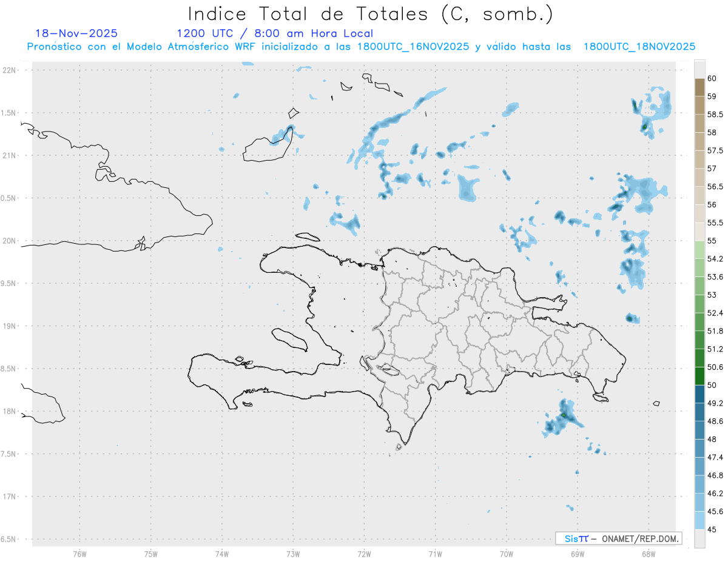728x562 pixels.
Task: Click the legend value "53.6"
Action: pos(715,277)
